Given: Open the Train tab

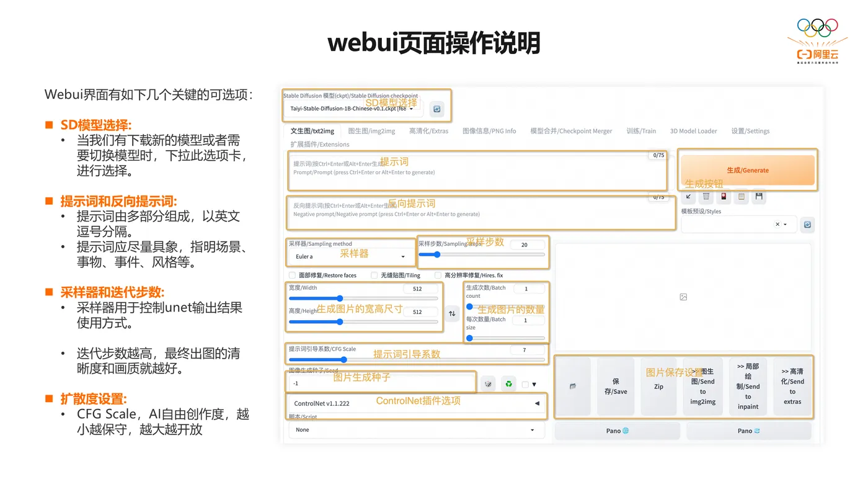Looking at the screenshot, I should coord(641,131).
